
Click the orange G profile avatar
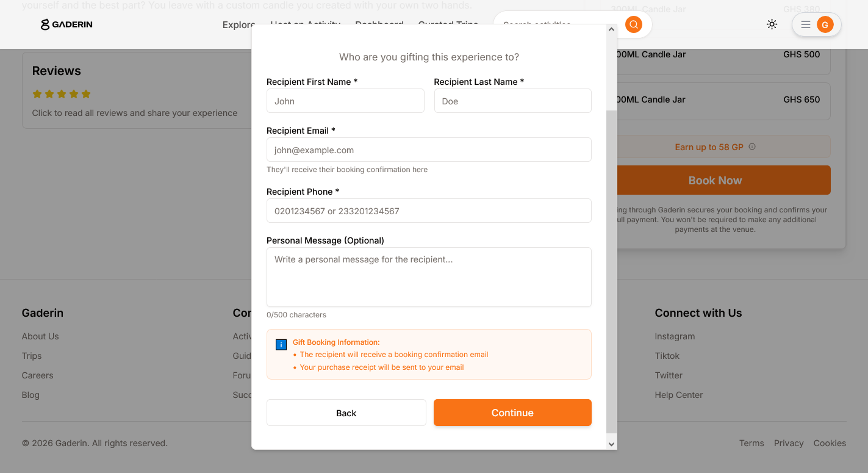click(825, 24)
